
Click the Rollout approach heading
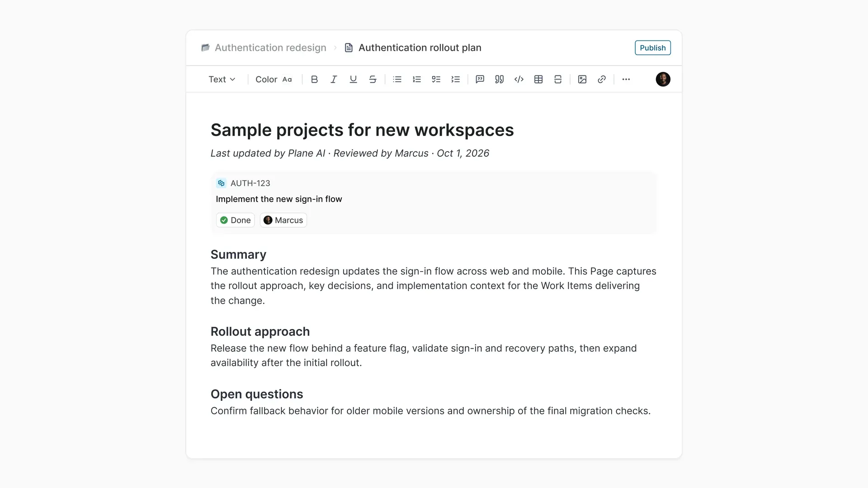pyautogui.click(x=260, y=332)
